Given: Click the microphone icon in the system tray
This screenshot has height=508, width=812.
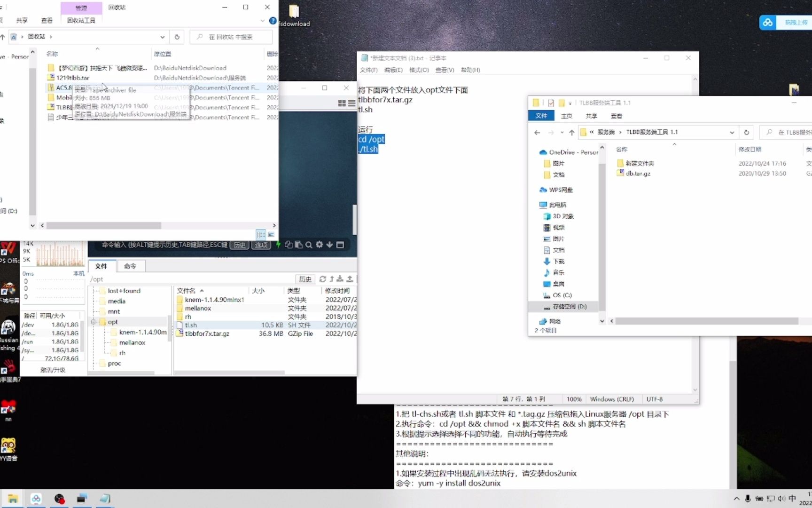Looking at the screenshot, I should point(748,499).
